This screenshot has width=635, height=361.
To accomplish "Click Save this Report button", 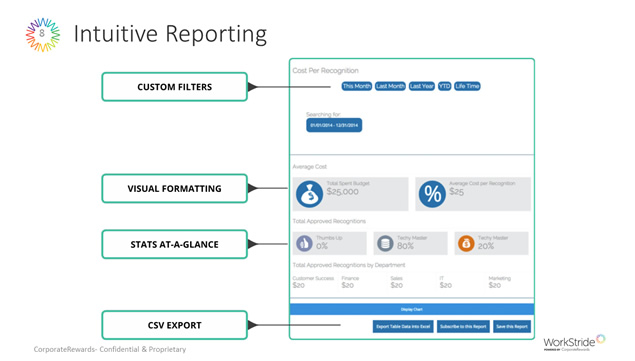I will tap(512, 327).
